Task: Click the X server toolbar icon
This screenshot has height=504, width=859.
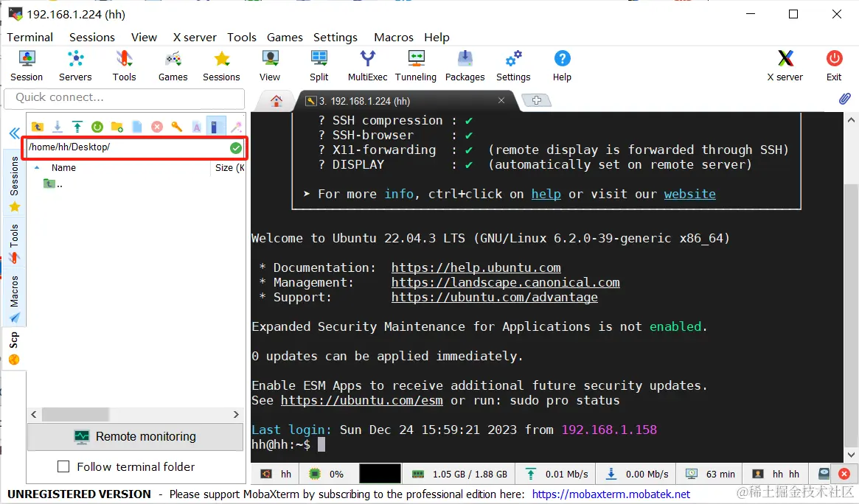Action: tap(785, 66)
